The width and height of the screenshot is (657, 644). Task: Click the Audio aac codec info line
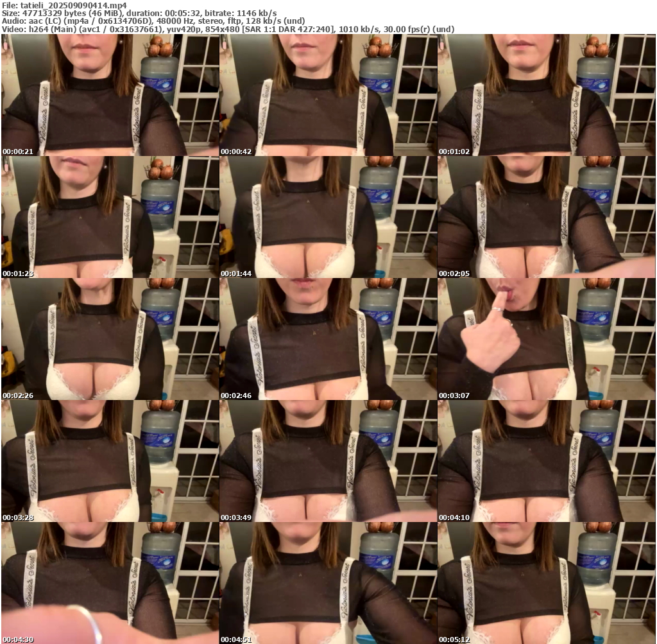click(153, 21)
